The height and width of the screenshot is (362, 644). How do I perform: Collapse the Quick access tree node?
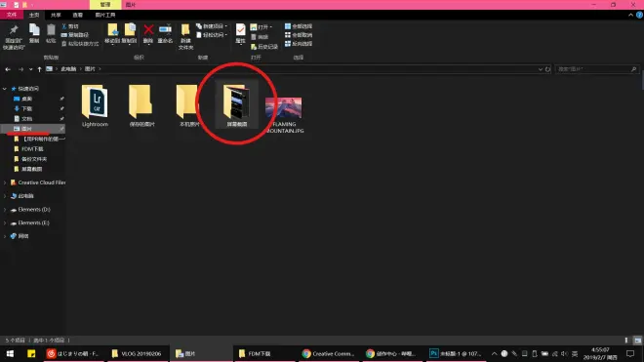pyautogui.click(x=5, y=89)
